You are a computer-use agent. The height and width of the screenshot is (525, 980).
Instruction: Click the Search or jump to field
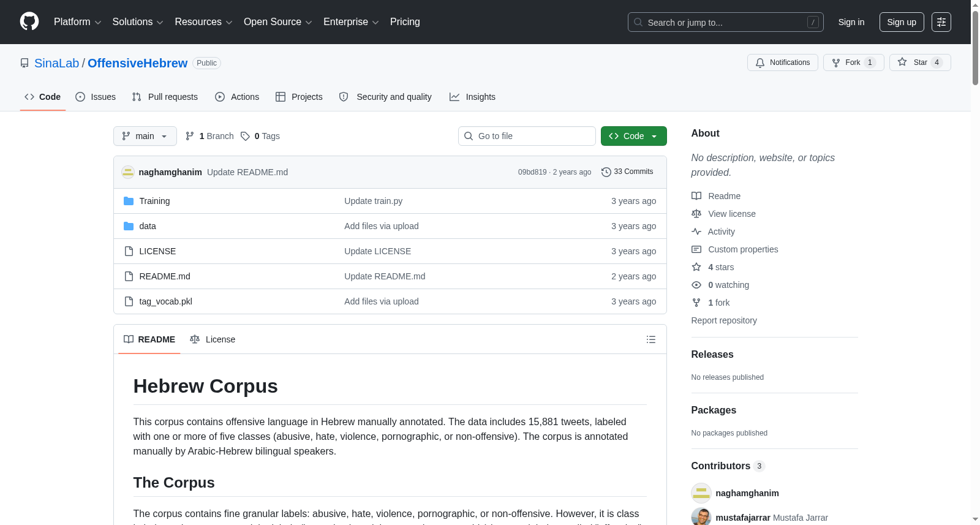coord(726,22)
